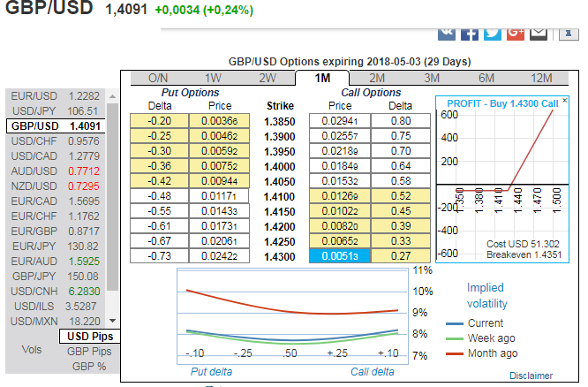Switch to the 2M expiry tab
This screenshot has width=588, height=387.
pos(377,78)
